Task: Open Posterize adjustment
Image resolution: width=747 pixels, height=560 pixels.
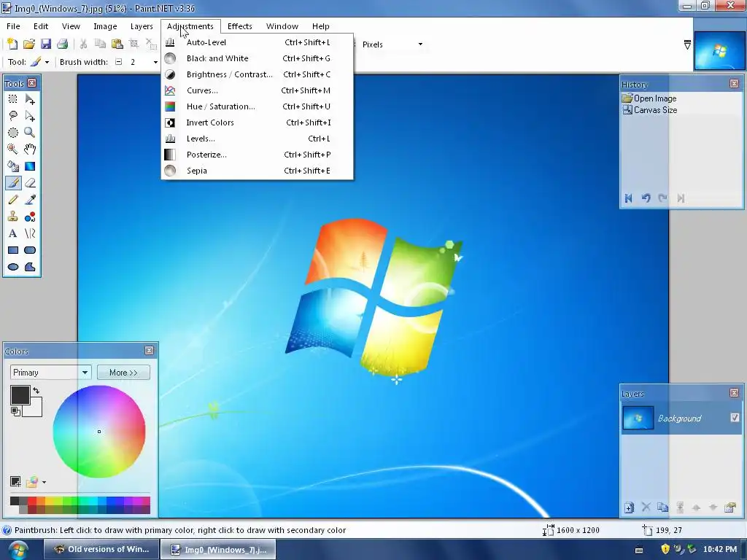Action: [x=258, y=155]
